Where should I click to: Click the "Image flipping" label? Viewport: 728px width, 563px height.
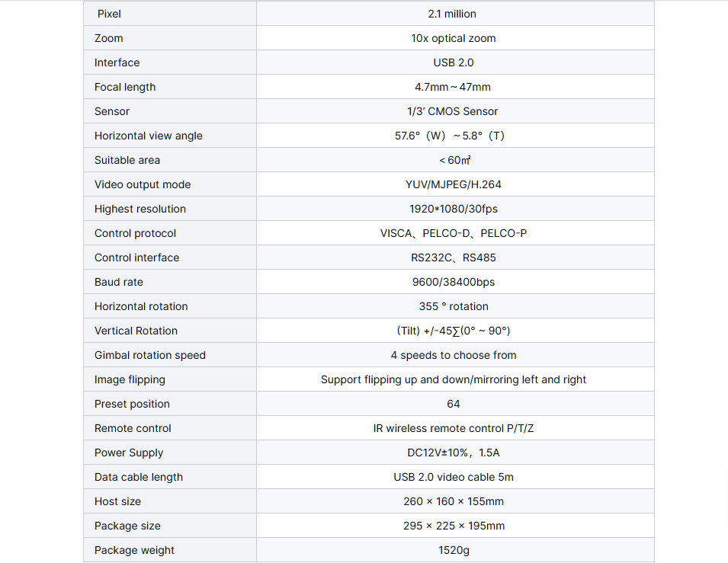pyautogui.click(x=130, y=379)
